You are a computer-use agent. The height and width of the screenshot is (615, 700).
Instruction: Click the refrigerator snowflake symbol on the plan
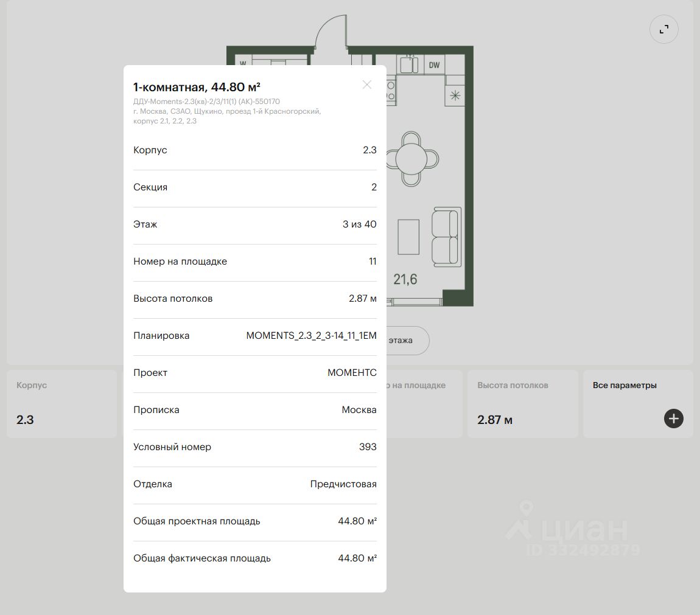pyautogui.click(x=455, y=96)
